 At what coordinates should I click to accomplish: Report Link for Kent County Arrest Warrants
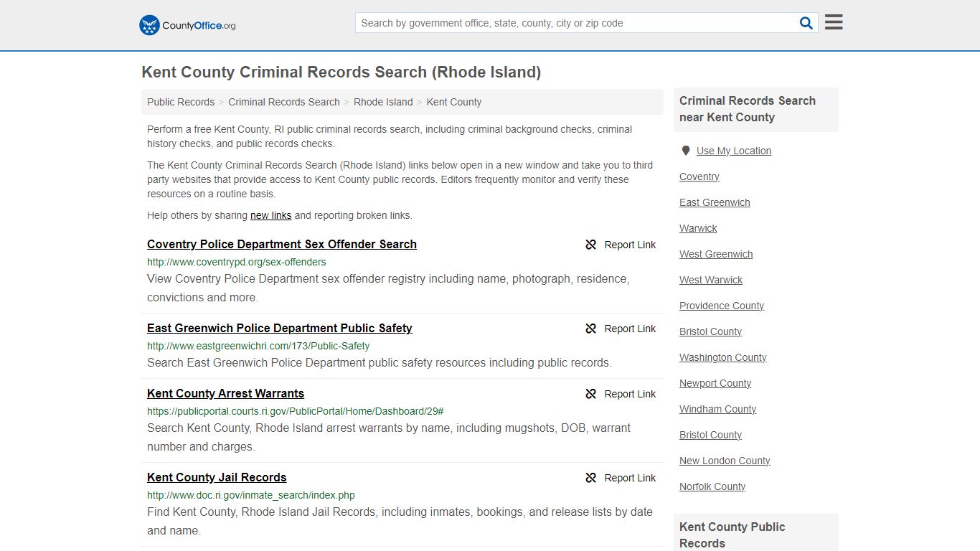630,394
